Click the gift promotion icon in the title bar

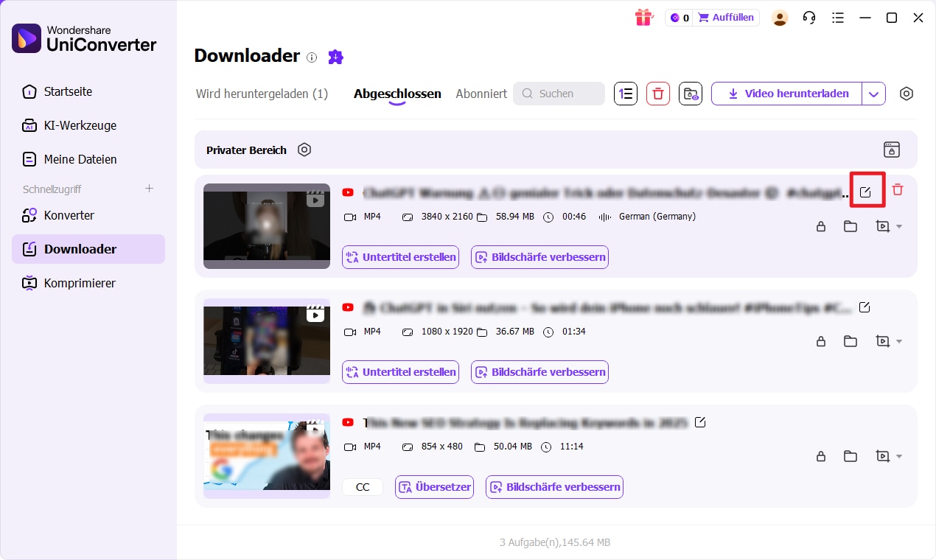(x=643, y=17)
